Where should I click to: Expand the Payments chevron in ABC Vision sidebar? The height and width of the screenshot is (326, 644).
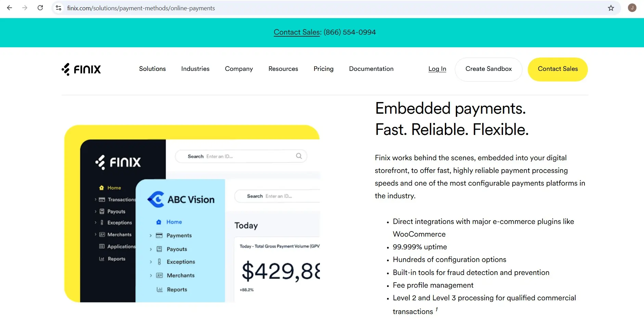point(151,236)
